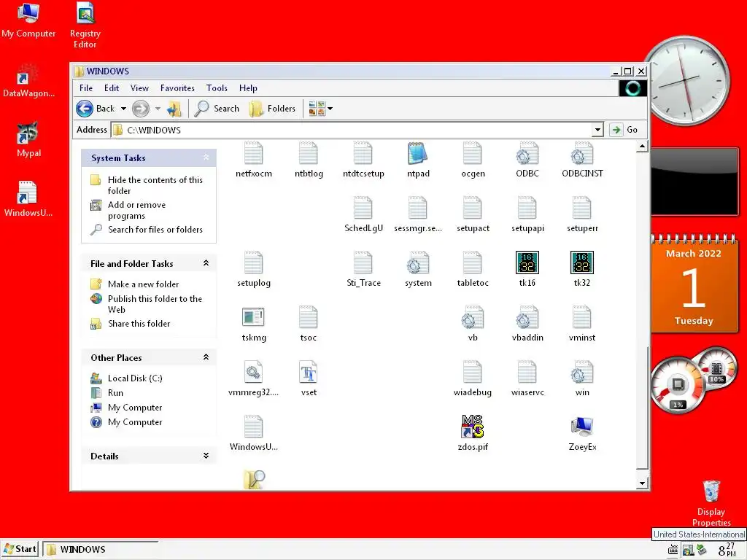Screen dimensions: 747x560
Task: Click the Up folder toolbar icon
Action: 174,109
